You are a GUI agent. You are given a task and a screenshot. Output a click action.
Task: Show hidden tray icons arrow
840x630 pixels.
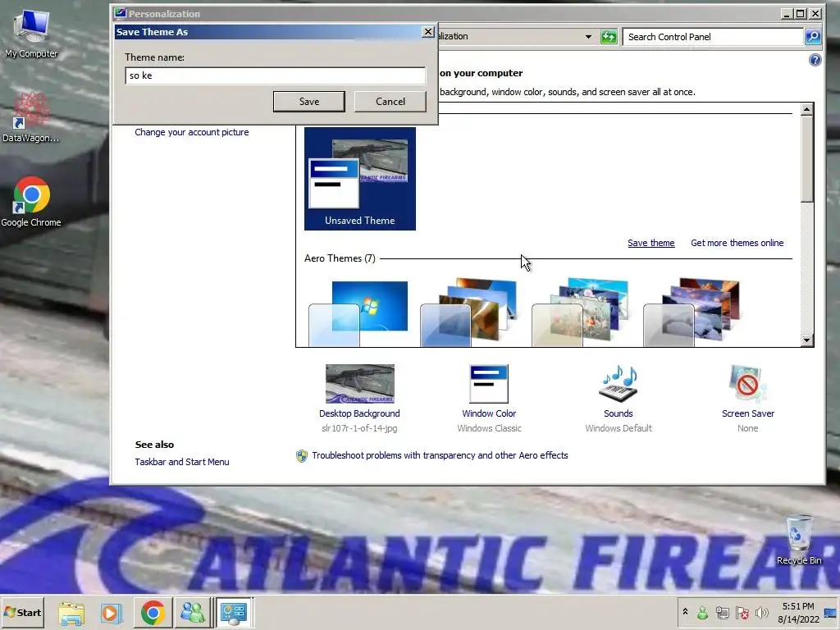coord(685,612)
